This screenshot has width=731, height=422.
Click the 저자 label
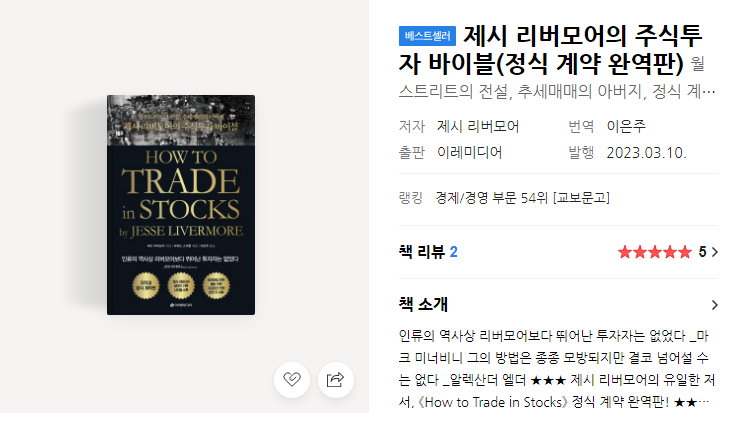[x=412, y=126]
